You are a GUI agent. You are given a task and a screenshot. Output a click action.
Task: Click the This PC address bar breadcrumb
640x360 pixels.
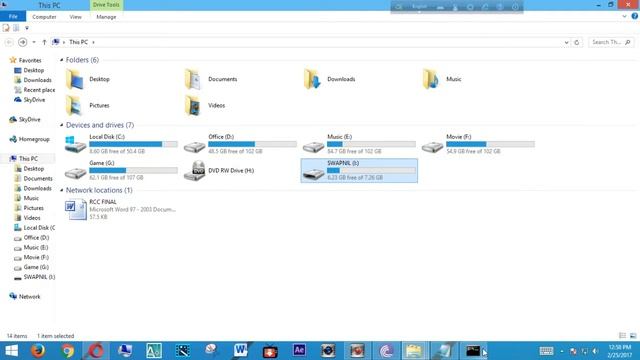[x=78, y=42]
